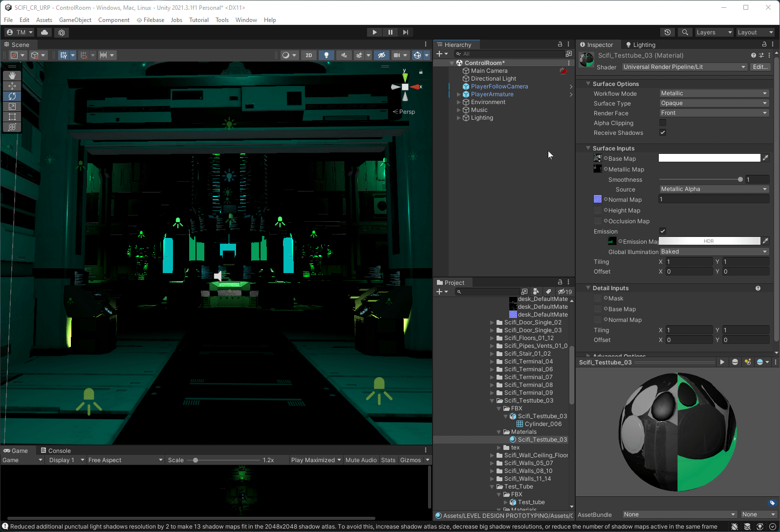Open Shader dropdown Universal Render Pipeline/Lit
The width and height of the screenshot is (780, 532).
[x=685, y=67]
